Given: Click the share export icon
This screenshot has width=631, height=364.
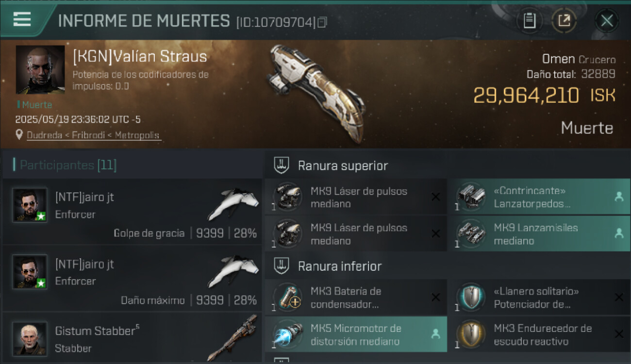Looking at the screenshot, I should coord(564,21).
